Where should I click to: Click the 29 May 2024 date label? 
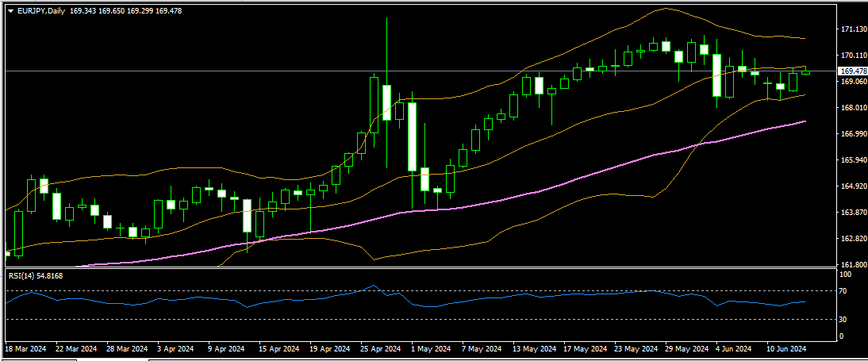click(x=687, y=349)
